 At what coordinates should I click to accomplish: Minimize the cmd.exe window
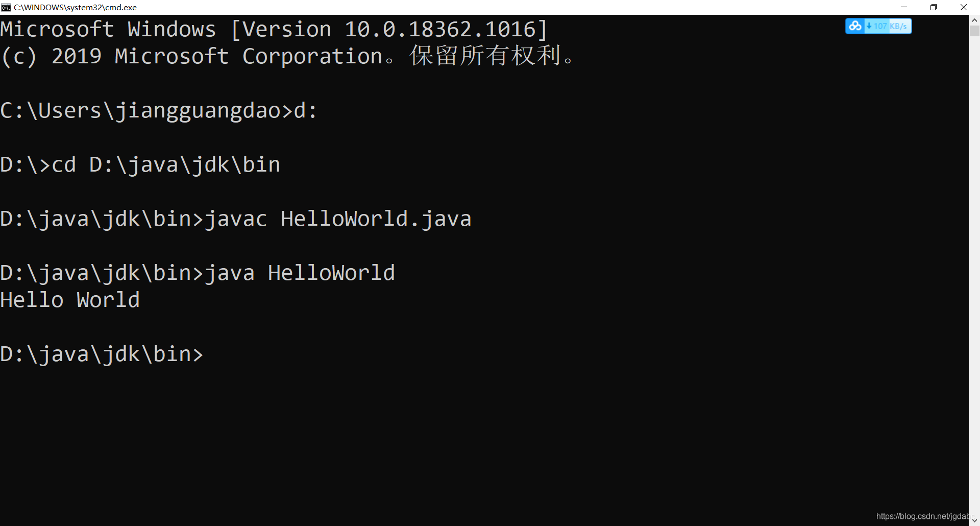point(904,7)
